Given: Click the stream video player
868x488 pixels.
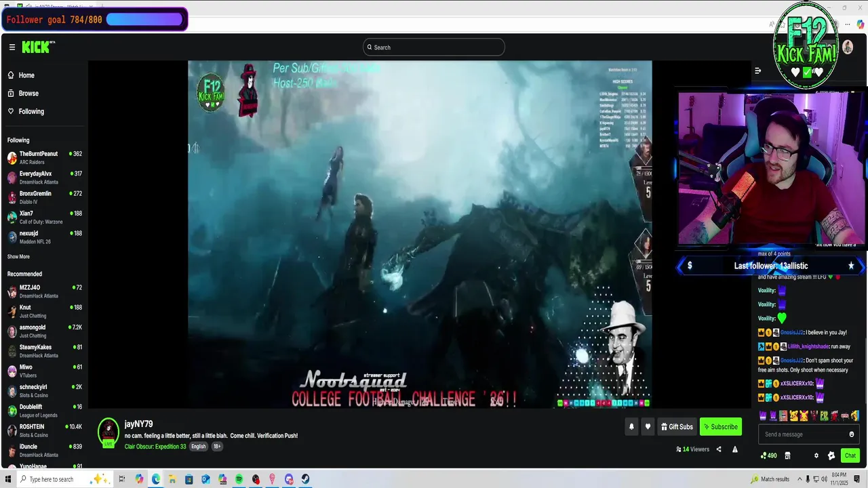Looking at the screenshot, I should 420,235.
